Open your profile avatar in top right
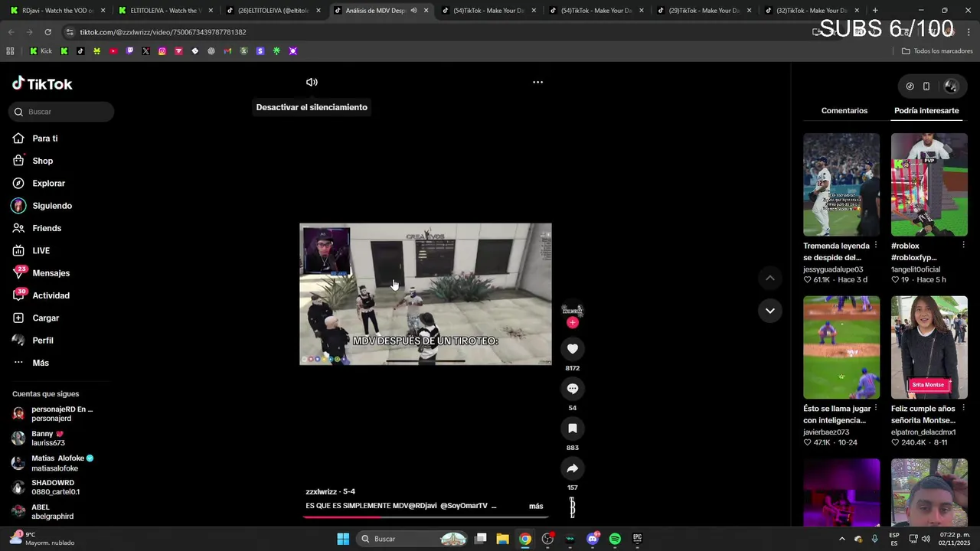980x551 pixels. tap(951, 86)
